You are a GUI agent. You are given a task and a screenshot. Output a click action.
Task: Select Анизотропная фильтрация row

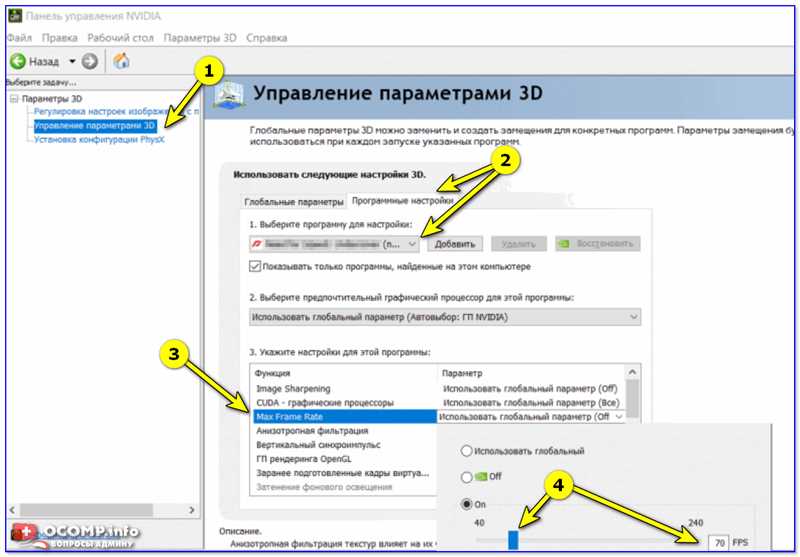345,431
